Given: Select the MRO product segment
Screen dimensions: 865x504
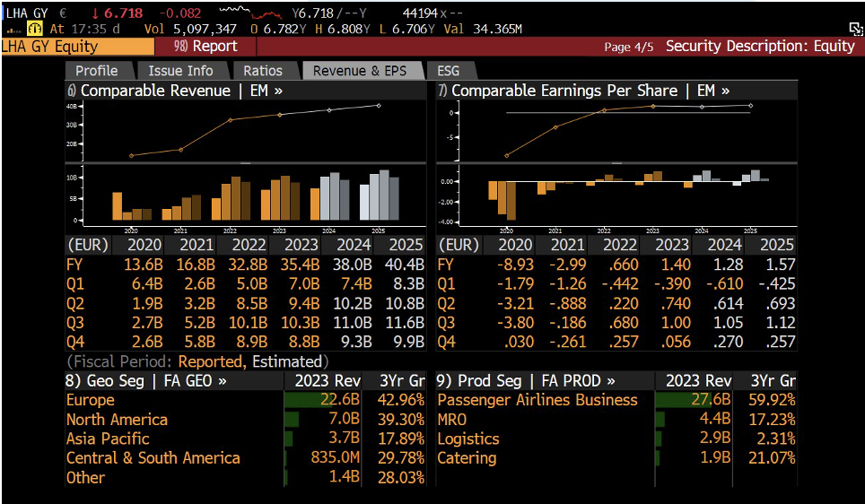Looking at the screenshot, I should click(616, 419).
